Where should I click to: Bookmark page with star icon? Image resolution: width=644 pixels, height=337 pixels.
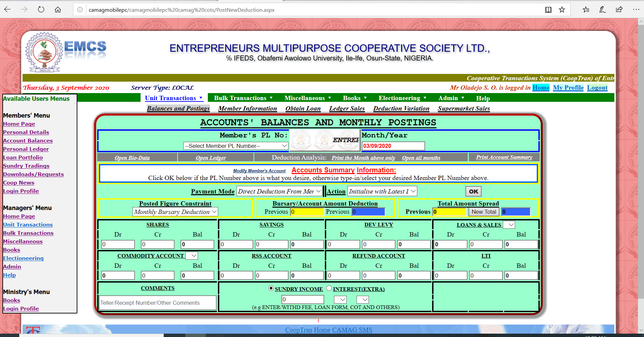(x=562, y=10)
